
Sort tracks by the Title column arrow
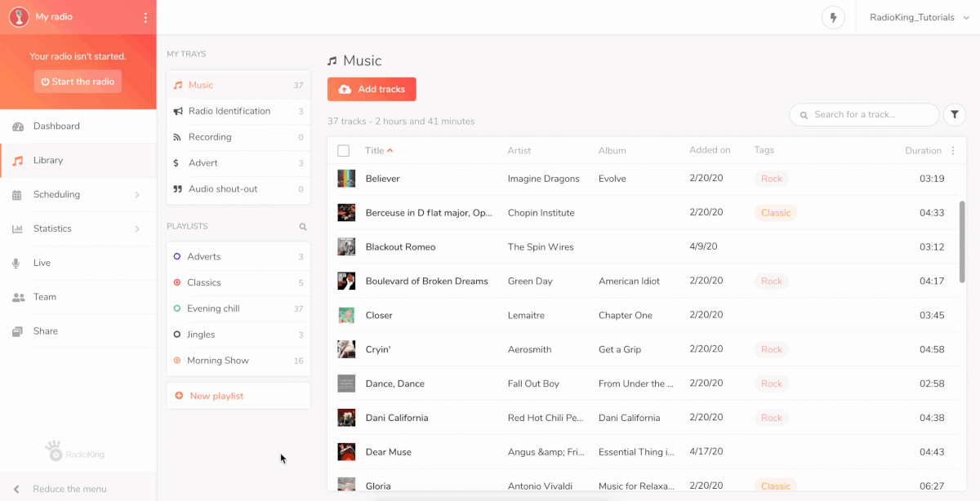coord(390,151)
